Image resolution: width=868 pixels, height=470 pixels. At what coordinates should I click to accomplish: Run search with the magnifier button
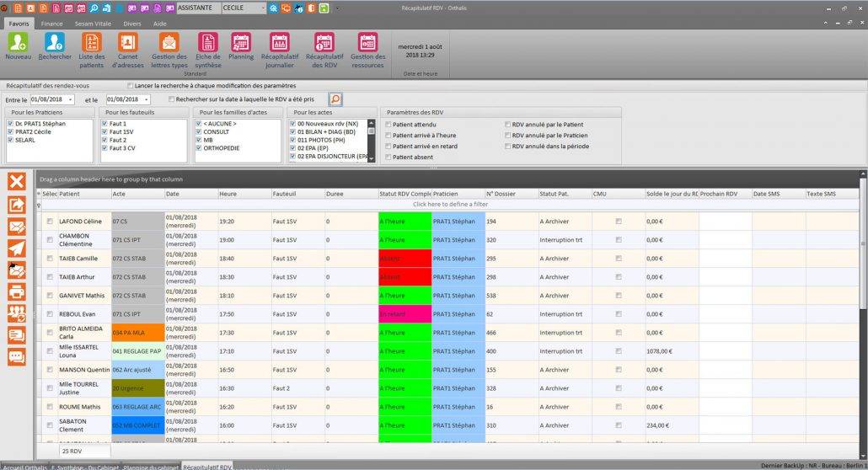point(335,99)
